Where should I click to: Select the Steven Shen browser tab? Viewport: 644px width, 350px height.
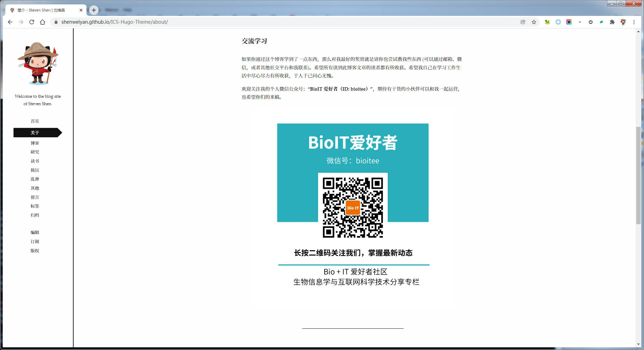46,10
